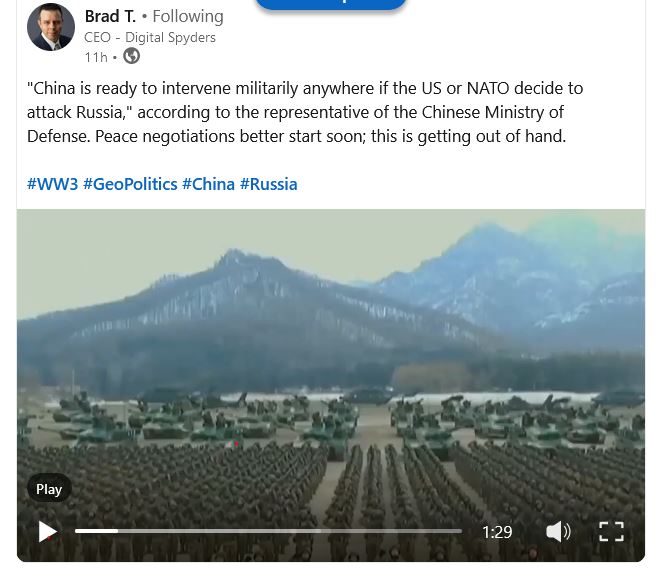Screen dimensions: 658x578
Task: Enter fullscreen mode for the video
Action: tap(611, 532)
